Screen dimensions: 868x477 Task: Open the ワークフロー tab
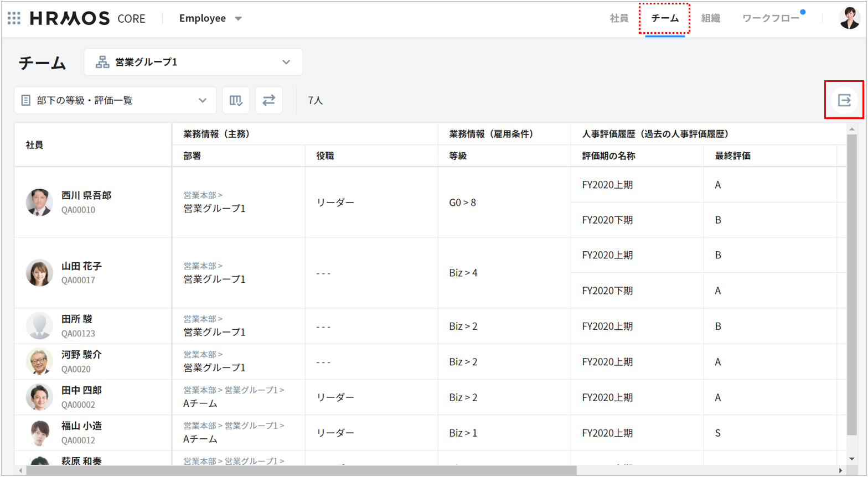pos(771,18)
